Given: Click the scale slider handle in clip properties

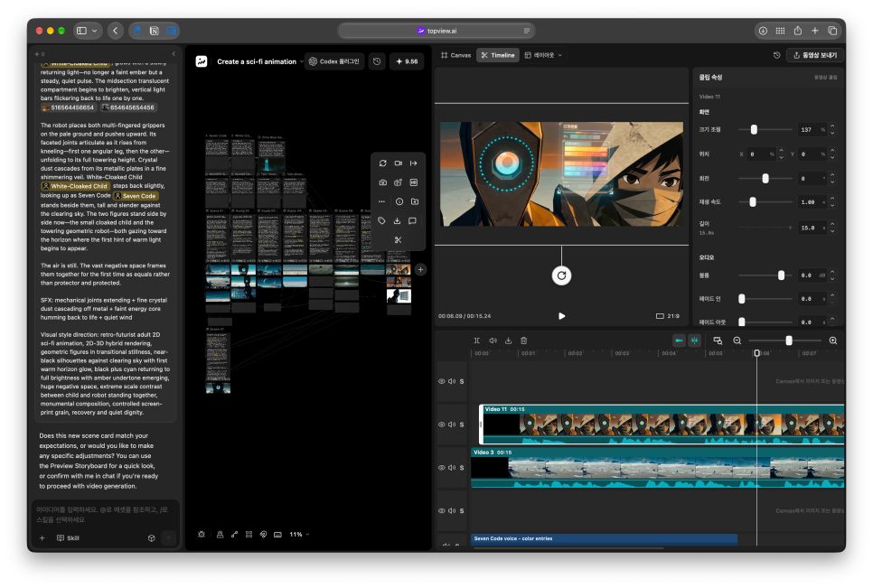Looking at the screenshot, I should pos(754,130).
